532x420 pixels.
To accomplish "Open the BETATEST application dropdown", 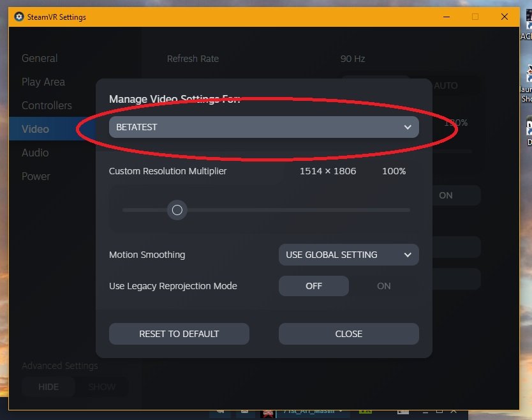I will point(263,127).
